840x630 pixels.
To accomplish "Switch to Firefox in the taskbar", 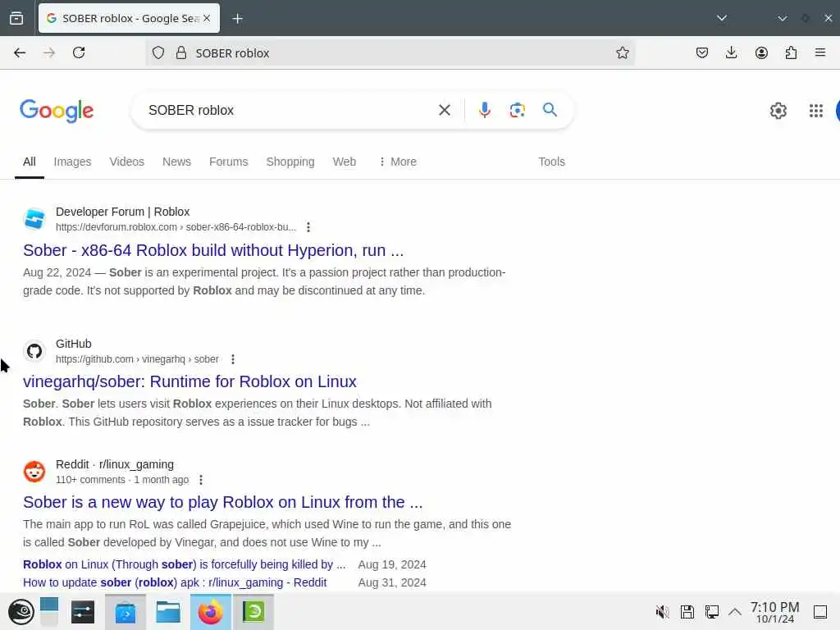I will (x=211, y=612).
